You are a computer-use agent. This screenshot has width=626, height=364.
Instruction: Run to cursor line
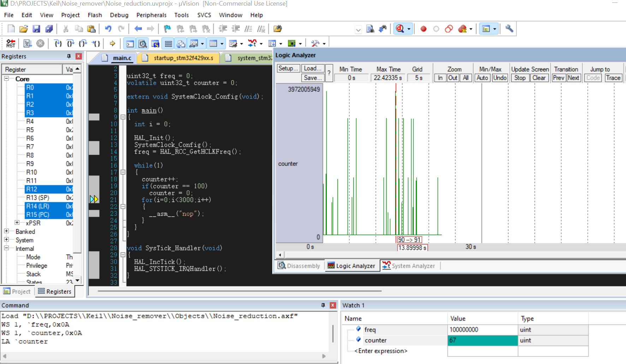(x=96, y=43)
